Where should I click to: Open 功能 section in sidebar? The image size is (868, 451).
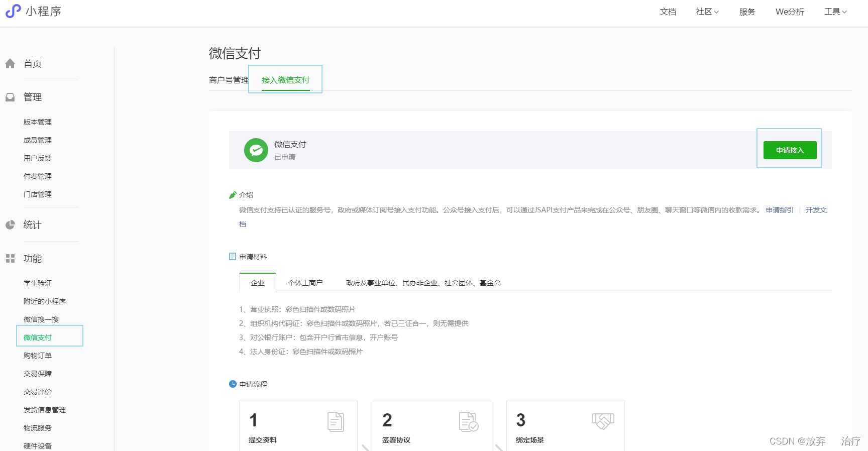pyautogui.click(x=33, y=258)
